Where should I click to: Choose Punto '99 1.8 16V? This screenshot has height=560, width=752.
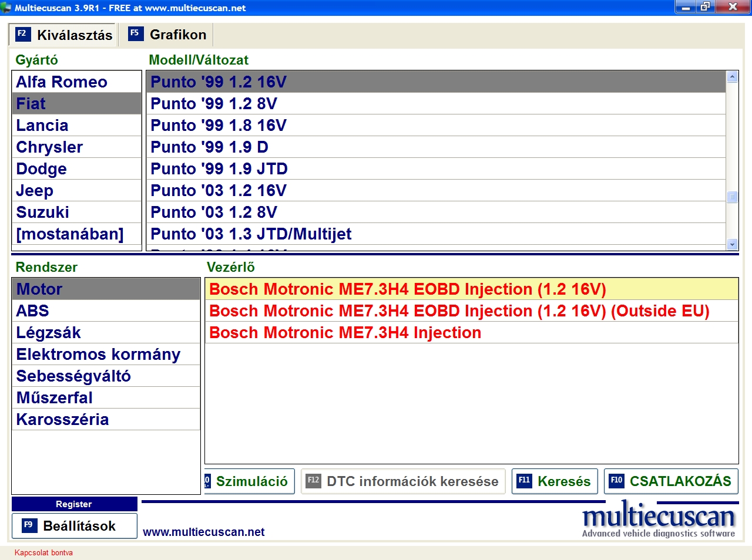click(x=436, y=126)
